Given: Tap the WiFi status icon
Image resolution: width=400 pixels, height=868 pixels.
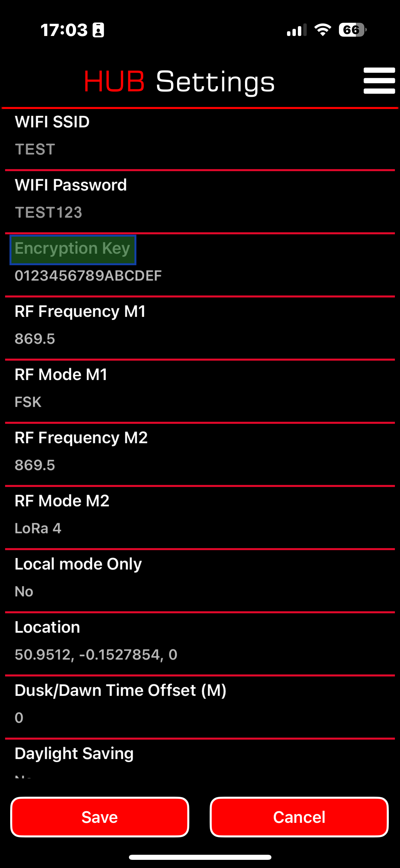Looking at the screenshot, I should [x=323, y=30].
